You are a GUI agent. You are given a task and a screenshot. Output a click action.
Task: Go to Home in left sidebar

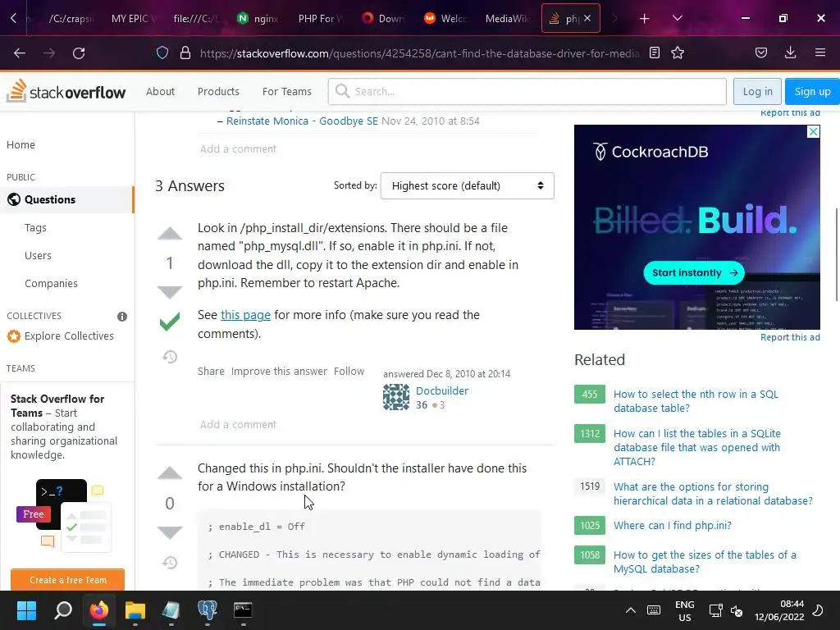[21, 144]
